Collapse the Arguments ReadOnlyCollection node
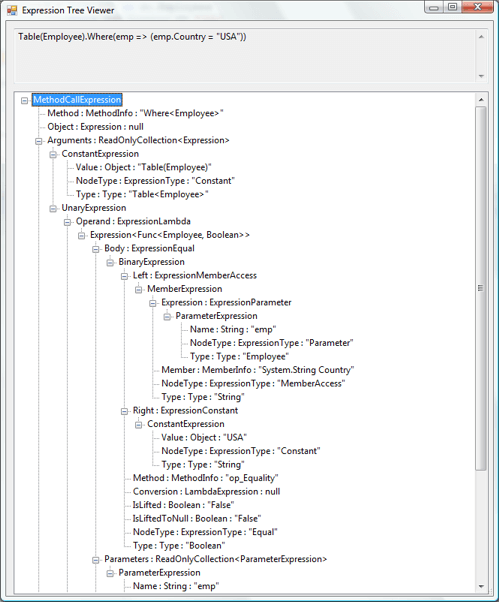 click(x=39, y=141)
